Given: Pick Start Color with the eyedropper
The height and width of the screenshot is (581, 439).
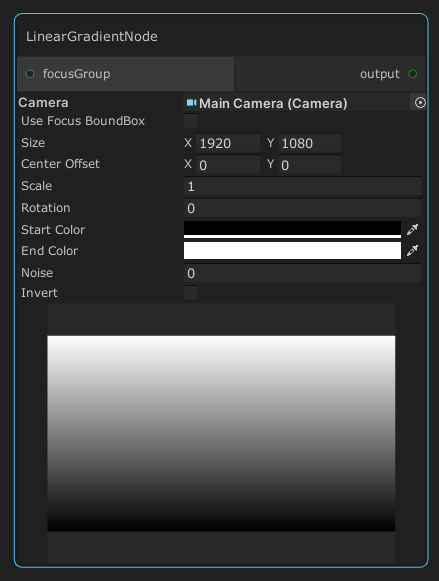Looking at the screenshot, I should point(412,230).
